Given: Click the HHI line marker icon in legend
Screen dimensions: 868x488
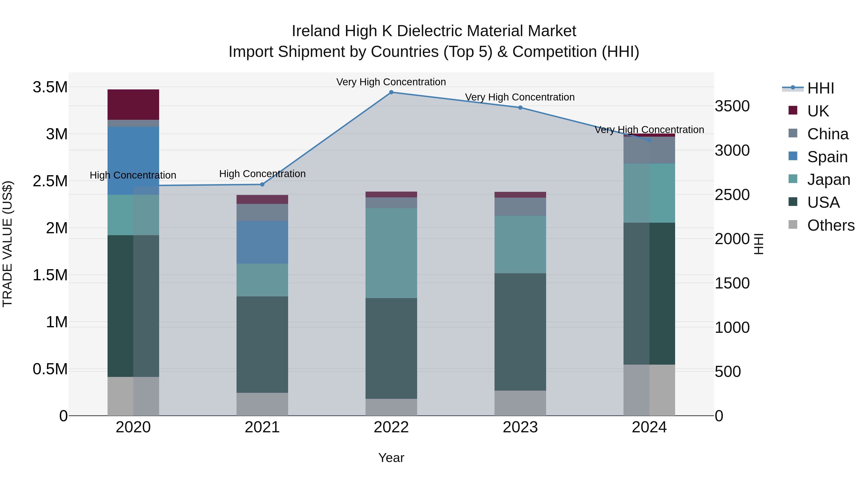Looking at the screenshot, I should 793,88.
